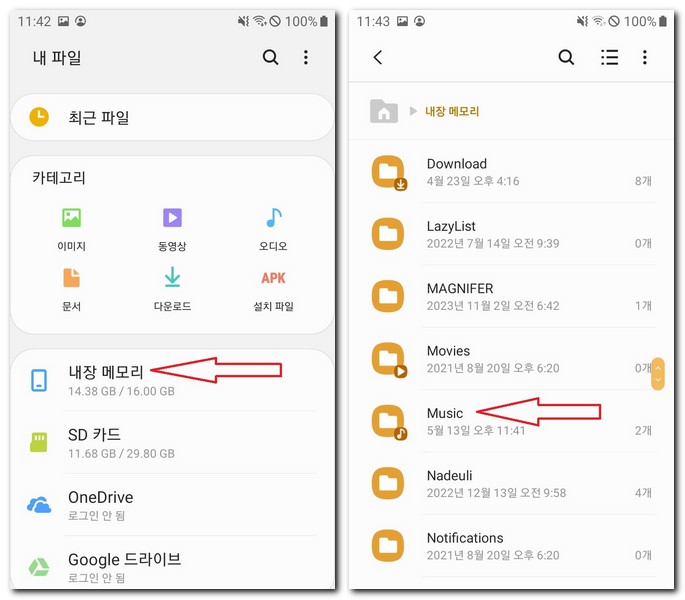Screen dimensions: 685x600
Task: Open search in the 내 파일 screen
Action: point(270,57)
